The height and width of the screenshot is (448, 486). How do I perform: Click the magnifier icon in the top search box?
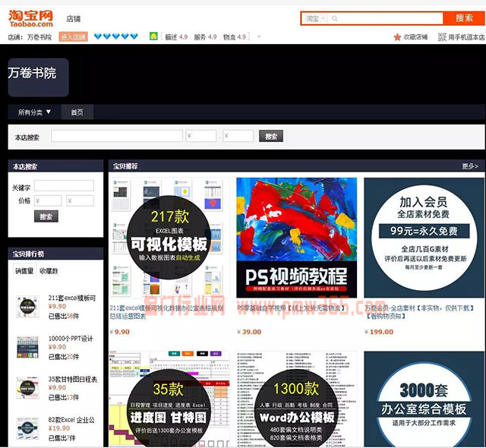click(335, 18)
